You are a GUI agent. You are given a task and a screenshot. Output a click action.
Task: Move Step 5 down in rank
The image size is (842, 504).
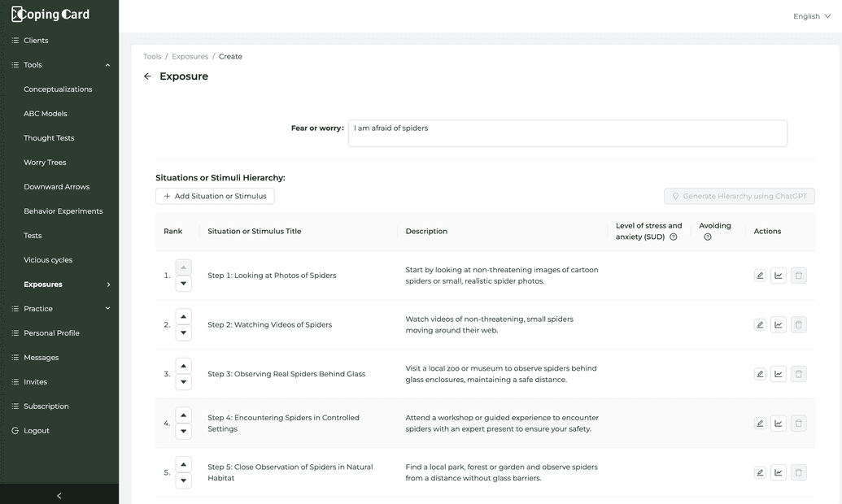pyautogui.click(x=184, y=481)
